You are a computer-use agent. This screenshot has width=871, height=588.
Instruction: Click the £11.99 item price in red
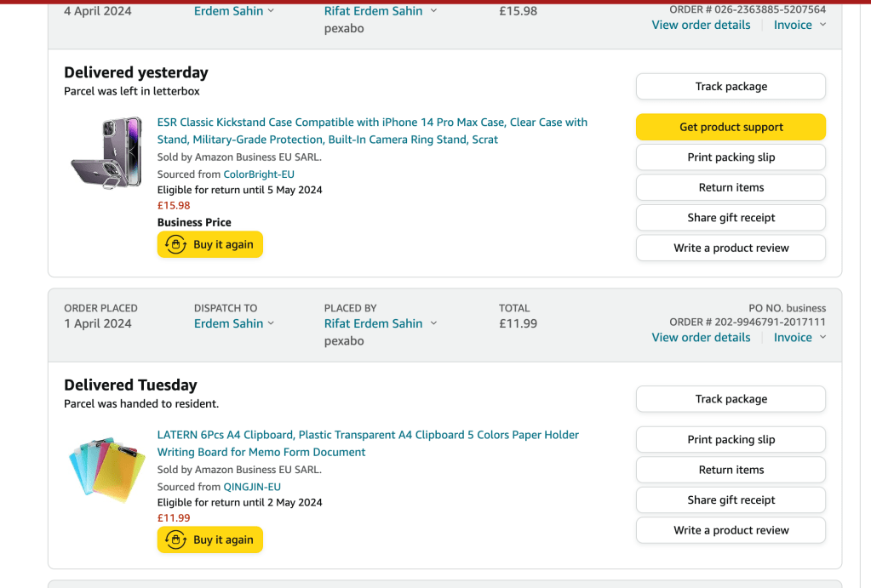(x=174, y=518)
